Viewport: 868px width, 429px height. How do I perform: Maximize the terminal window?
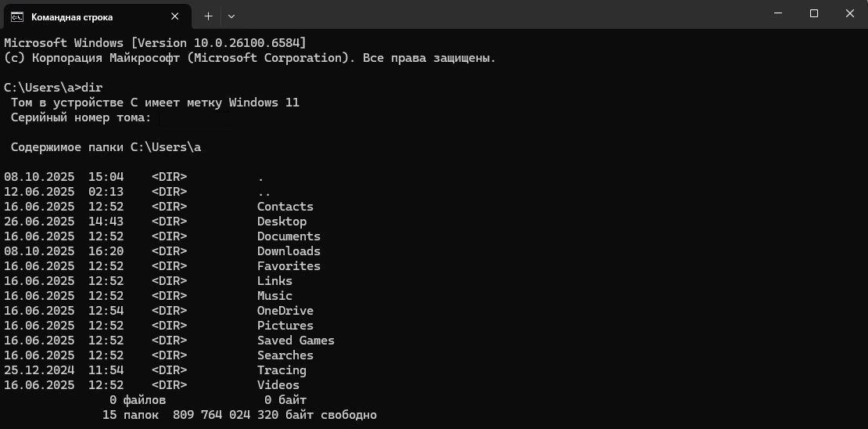tap(813, 13)
